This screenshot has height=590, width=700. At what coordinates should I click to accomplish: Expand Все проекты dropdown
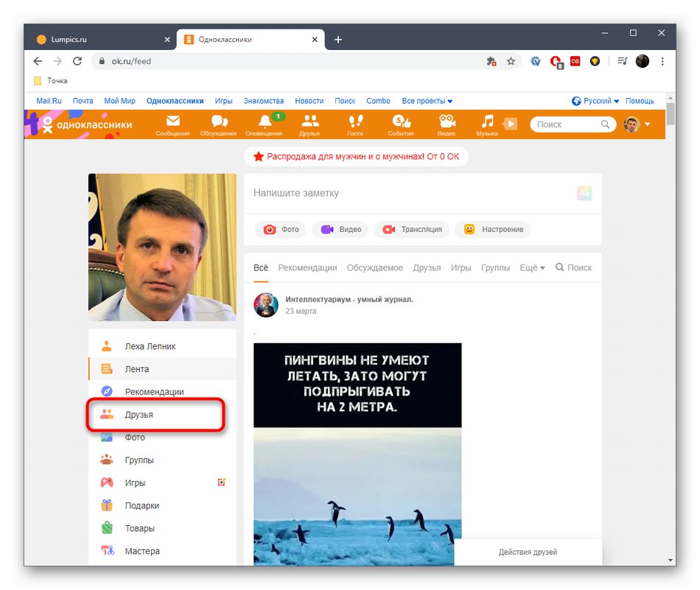427,101
